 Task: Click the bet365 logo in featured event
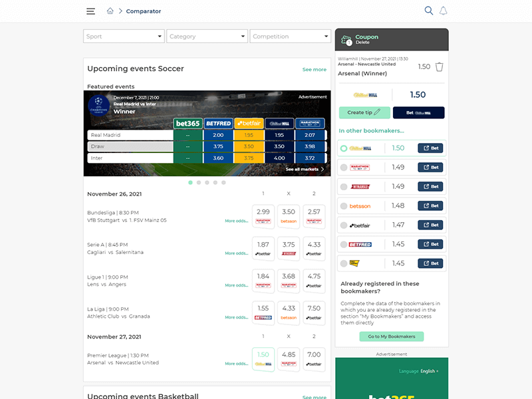pos(188,123)
